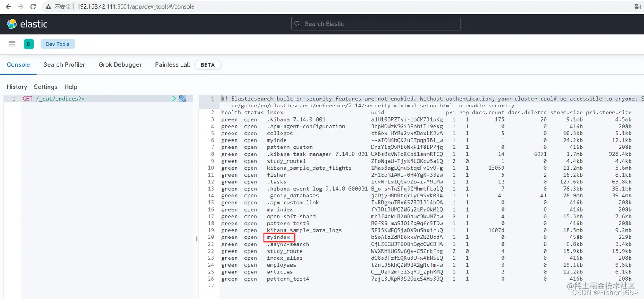
Task: Click the .tasks index name
Action: (277, 182)
